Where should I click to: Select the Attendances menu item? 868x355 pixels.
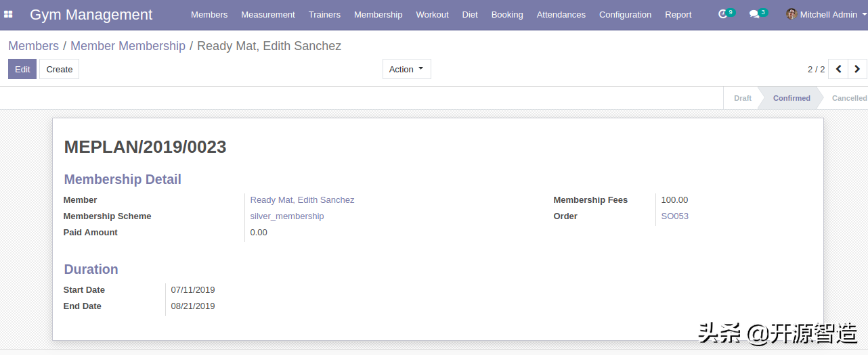(561, 14)
